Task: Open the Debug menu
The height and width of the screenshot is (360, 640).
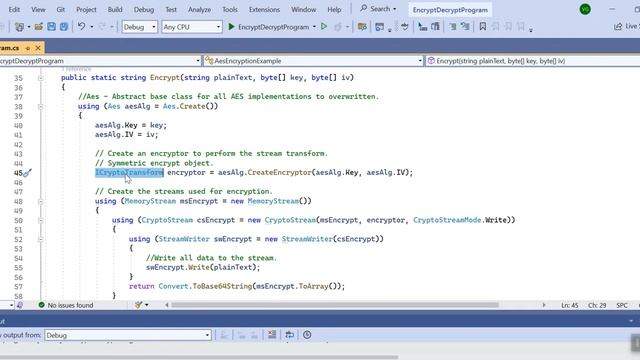Action: click(x=144, y=9)
